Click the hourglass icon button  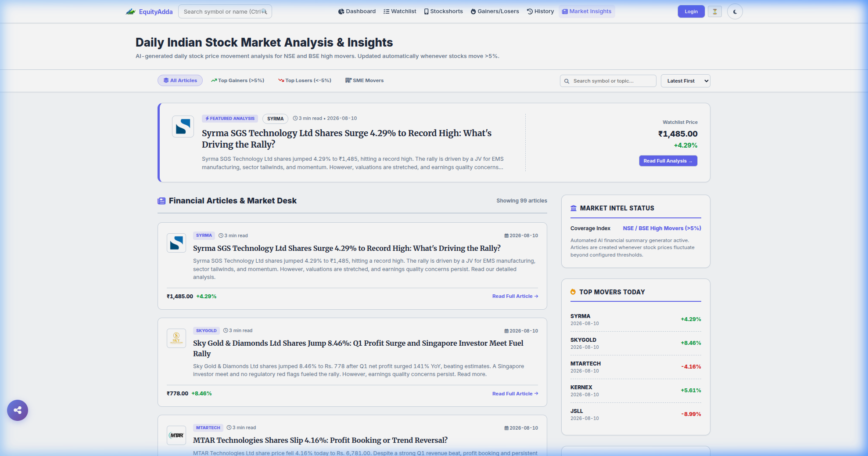pos(715,11)
